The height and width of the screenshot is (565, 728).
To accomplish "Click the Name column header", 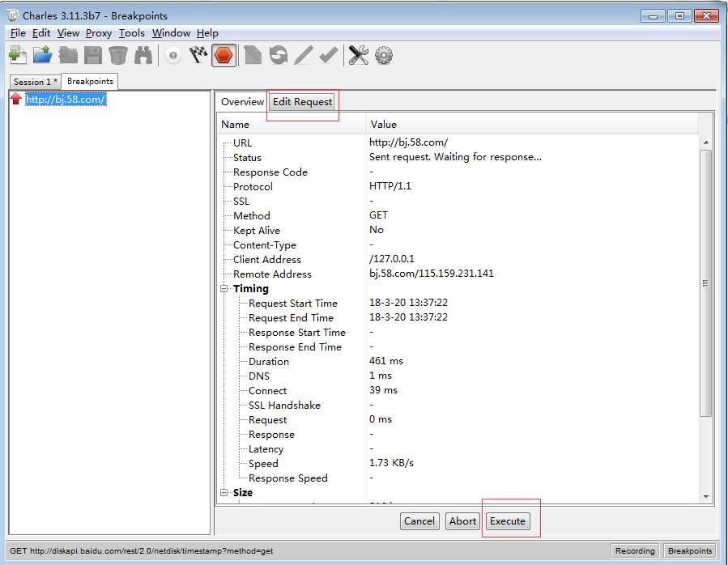I will pos(292,125).
